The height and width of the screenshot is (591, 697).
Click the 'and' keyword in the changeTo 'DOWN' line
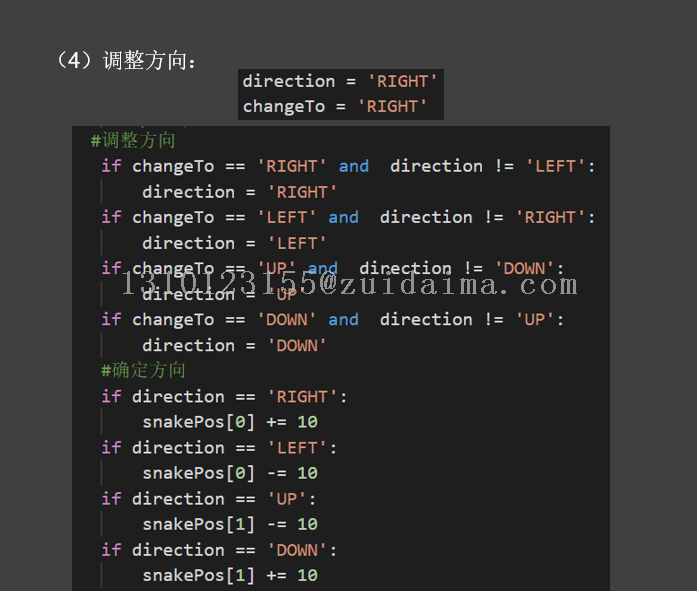(x=343, y=320)
